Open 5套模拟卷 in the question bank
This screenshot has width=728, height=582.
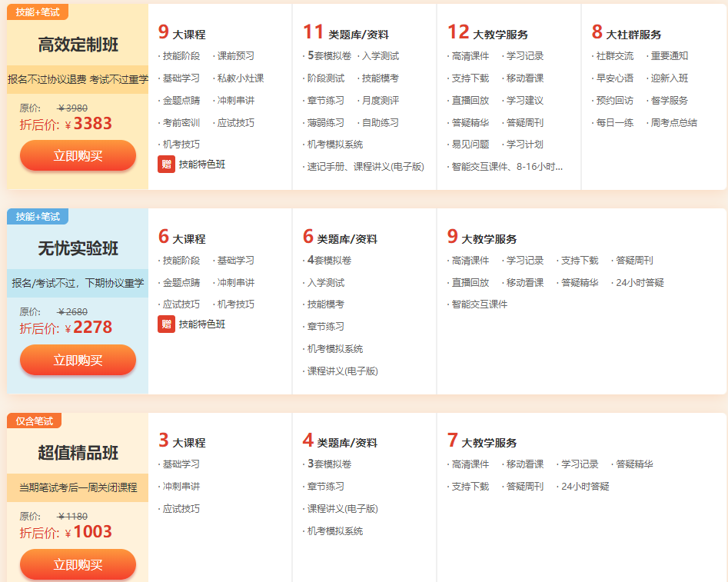[x=329, y=56]
